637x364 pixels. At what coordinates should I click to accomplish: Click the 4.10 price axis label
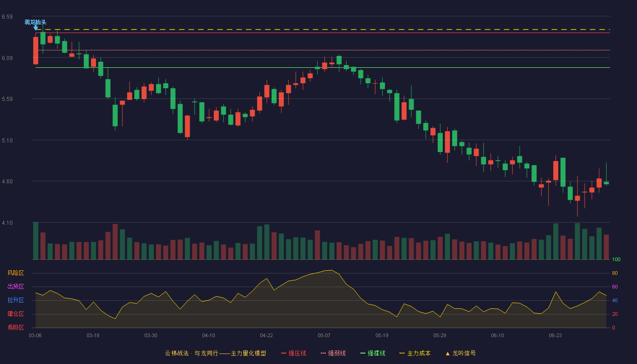[7, 223]
